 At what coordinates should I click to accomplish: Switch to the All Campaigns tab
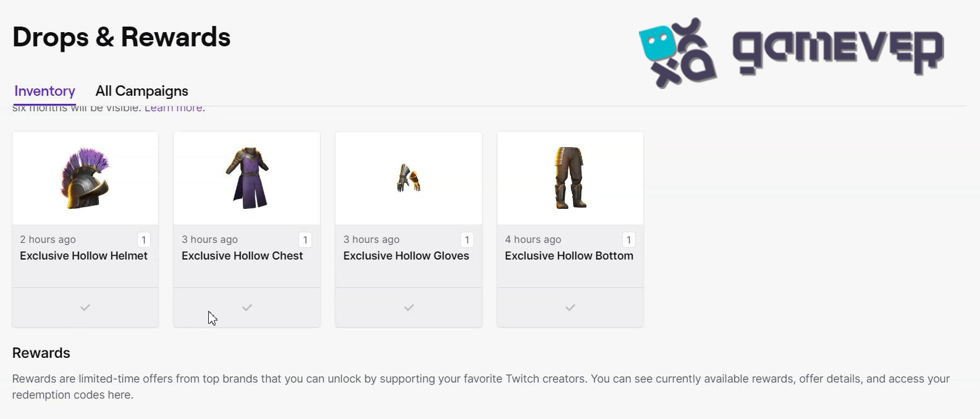(x=142, y=91)
